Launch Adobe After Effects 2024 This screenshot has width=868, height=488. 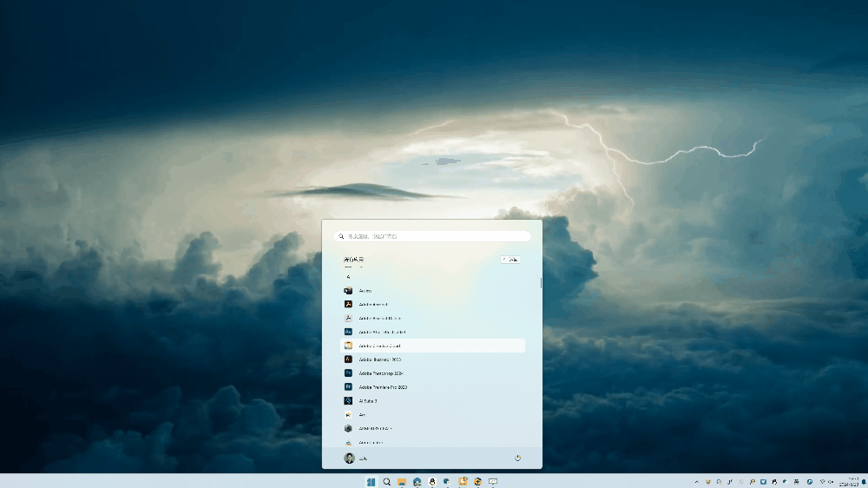click(382, 332)
